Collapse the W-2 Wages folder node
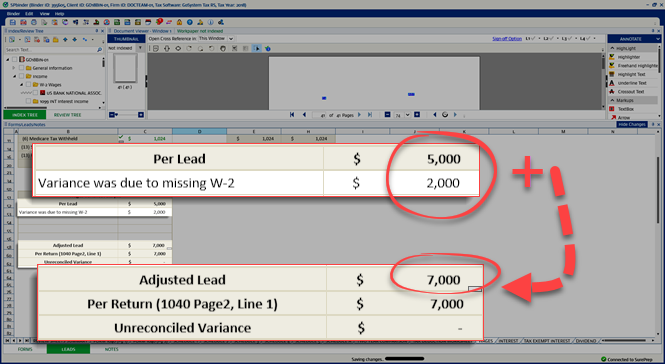 [21, 84]
